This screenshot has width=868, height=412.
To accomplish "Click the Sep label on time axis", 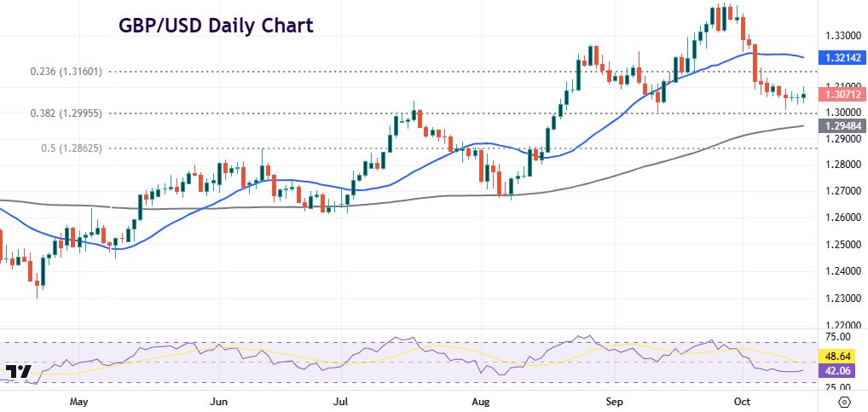I will (614, 400).
